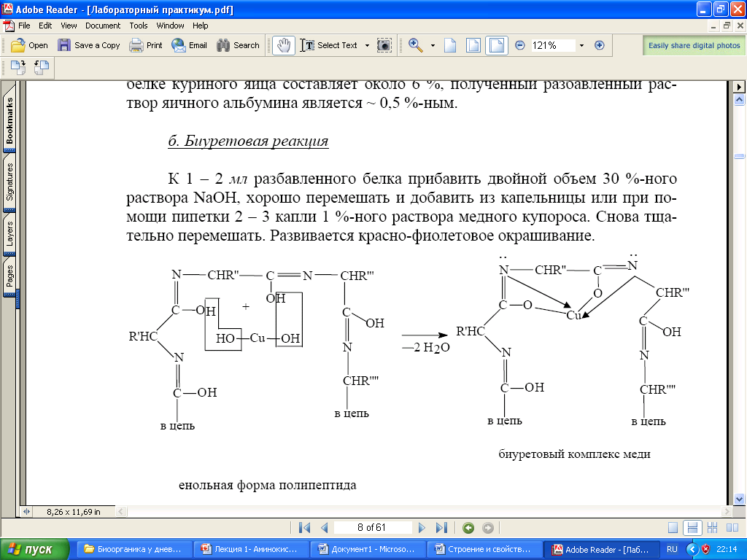This screenshot has height=560, width=747.
Task: Show the Layers side panel
Action: tap(9, 233)
